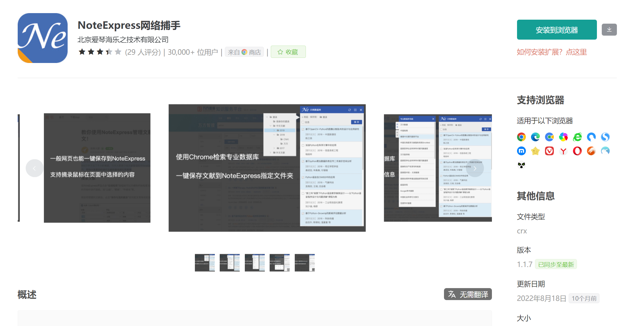
Task: Click the green 安装到浏览器 install button
Action: click(x=557, y=30)
